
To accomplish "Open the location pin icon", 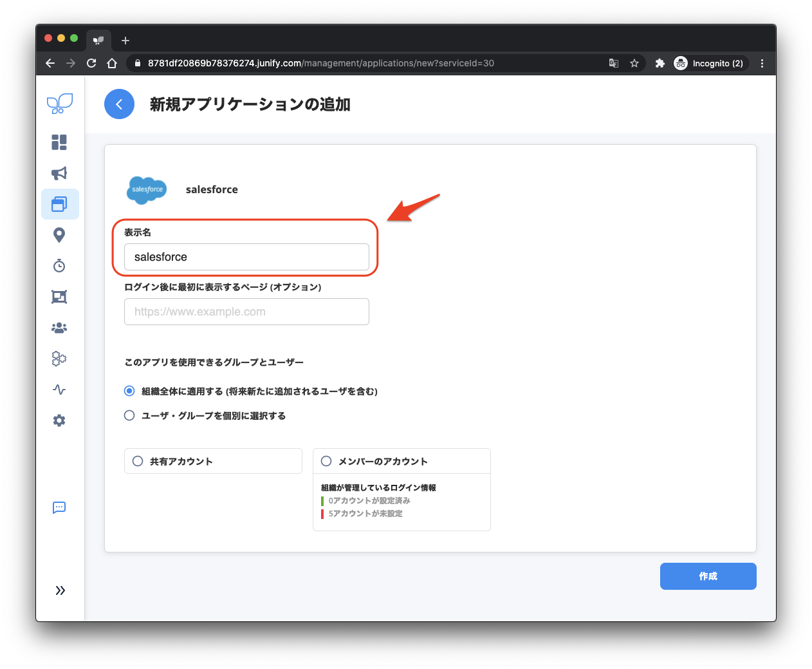I will 59,235.
